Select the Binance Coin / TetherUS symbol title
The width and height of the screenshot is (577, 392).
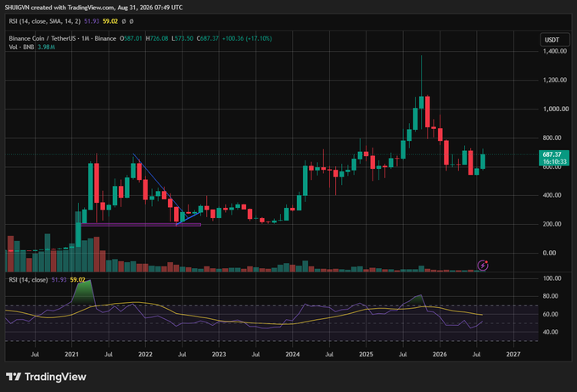(x=63, y=38)
